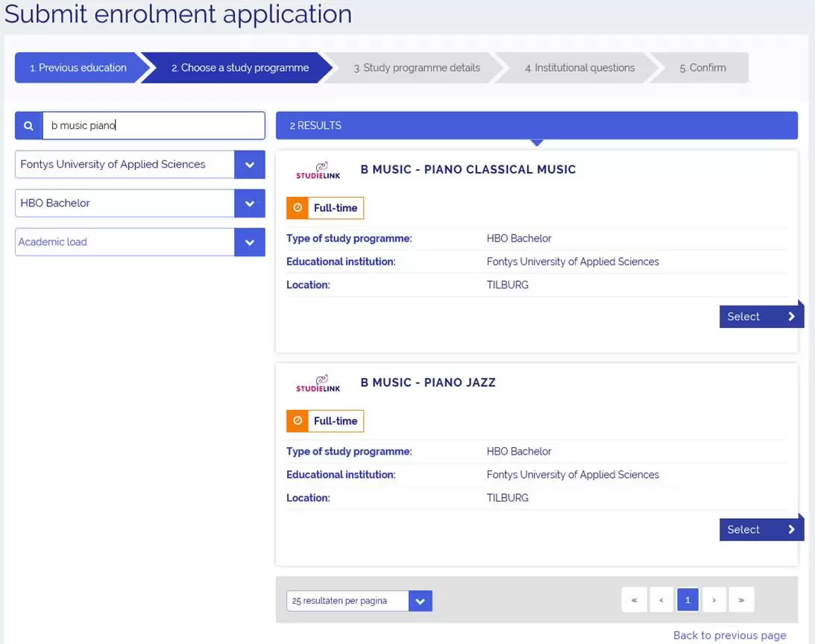Expand the HBO Bachelor programme type dropdown
Screen dimensions: 815x644
[249, 203]
